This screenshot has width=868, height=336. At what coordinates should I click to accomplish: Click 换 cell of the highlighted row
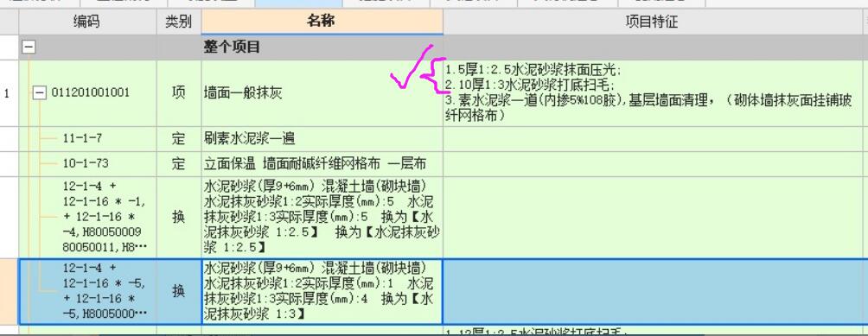pyautogui.click(x=178, y=291)
